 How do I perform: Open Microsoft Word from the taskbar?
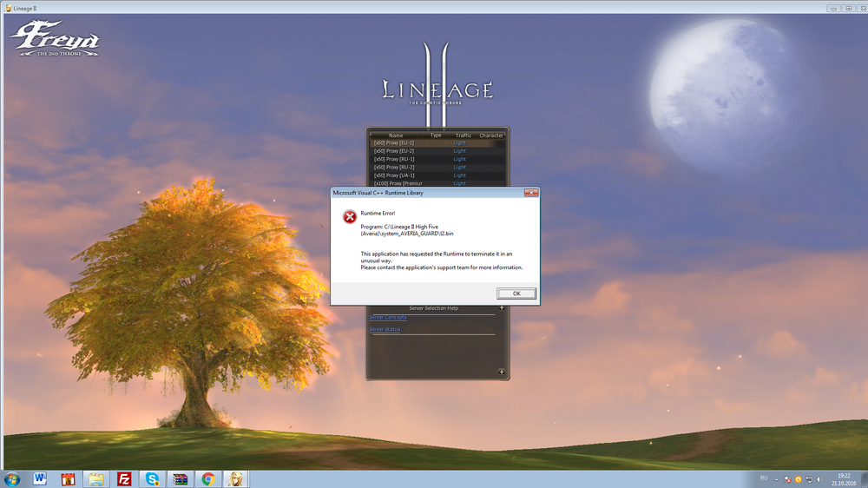(x=40, y=478)
